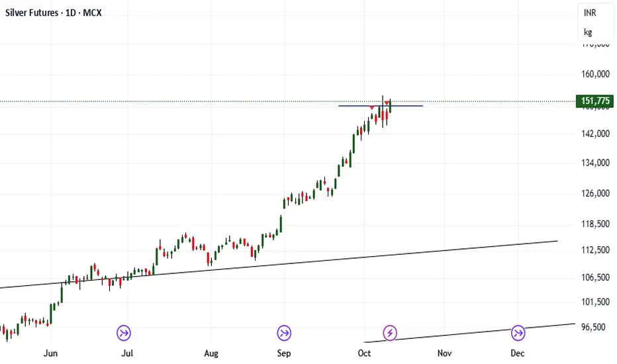The image size is (617, 364).
Task: Click the purple lightning event icon near Oct
Action: [x=391, y=332]
